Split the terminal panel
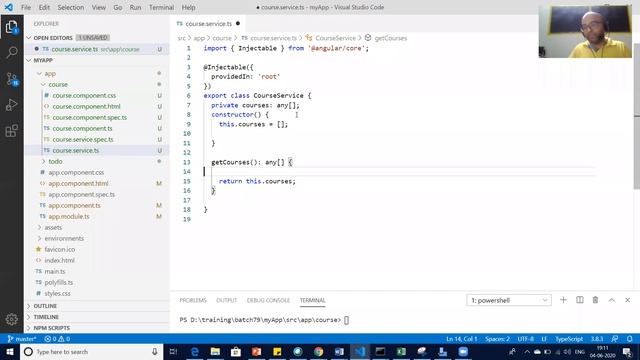Image resolution: width=640 pixels, height=360 pixels. [x=580, y=300]
